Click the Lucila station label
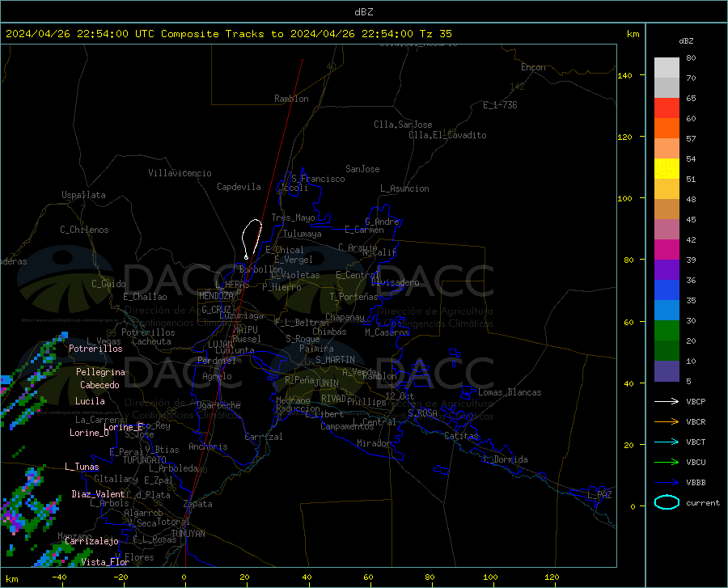 tap(90, 401)
